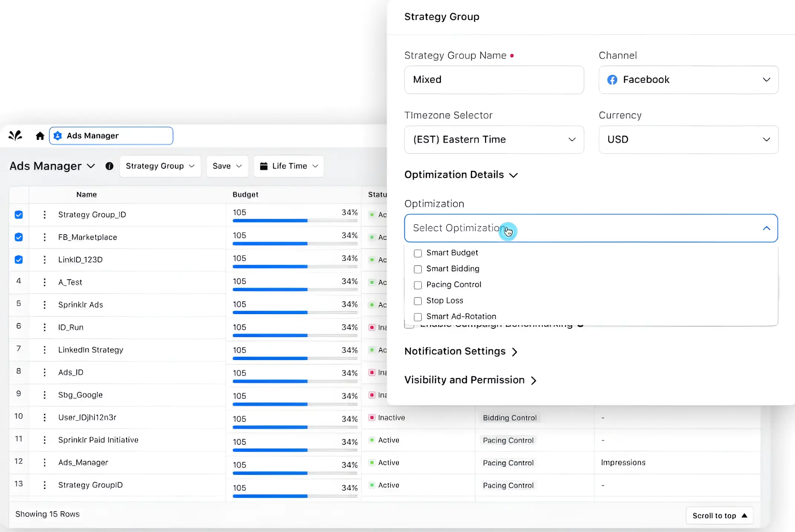Screen dimensions: 795x532
Task: Click the calendar icon in Life Time
Action: (x=264, y=166)
